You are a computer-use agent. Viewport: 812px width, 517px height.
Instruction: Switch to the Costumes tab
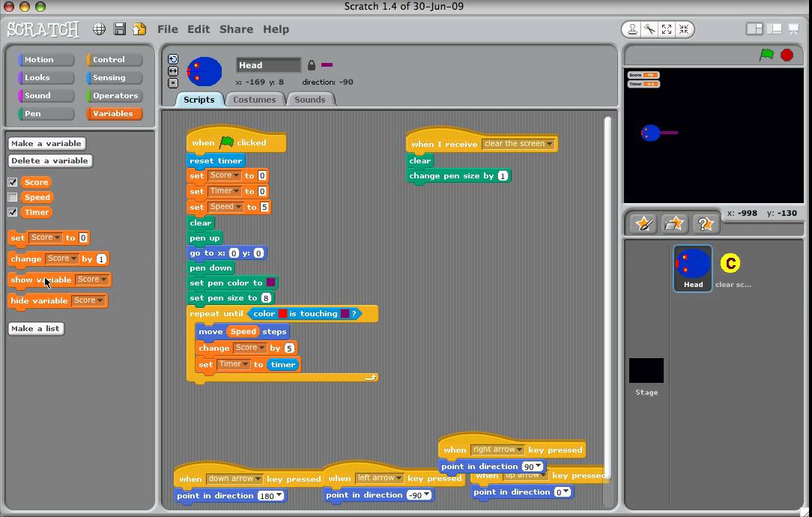(x=254, y=100)
